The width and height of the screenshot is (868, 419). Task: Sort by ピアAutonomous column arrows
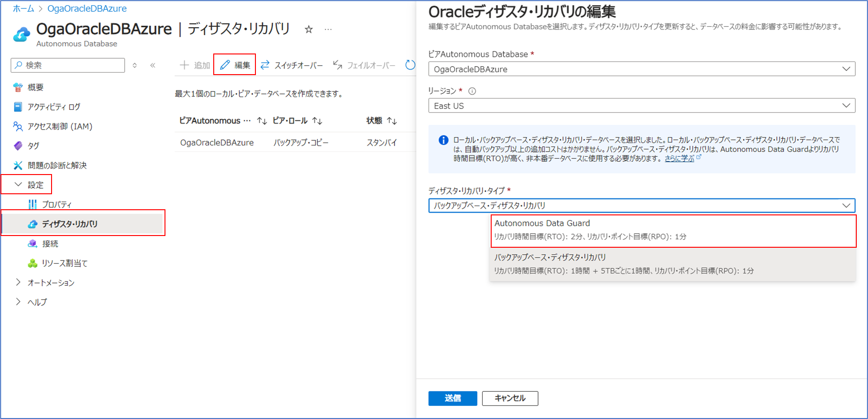(262, 121)
